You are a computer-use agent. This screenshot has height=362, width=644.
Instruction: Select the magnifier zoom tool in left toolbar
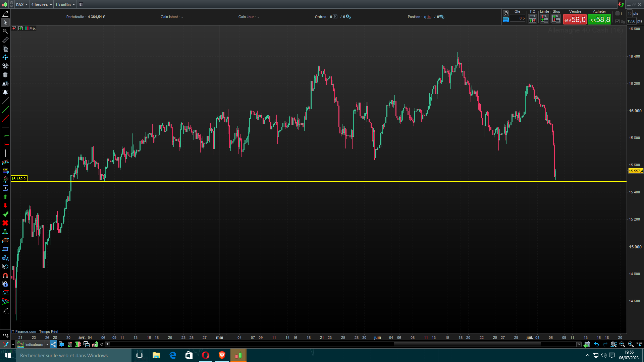pos(5,31)
